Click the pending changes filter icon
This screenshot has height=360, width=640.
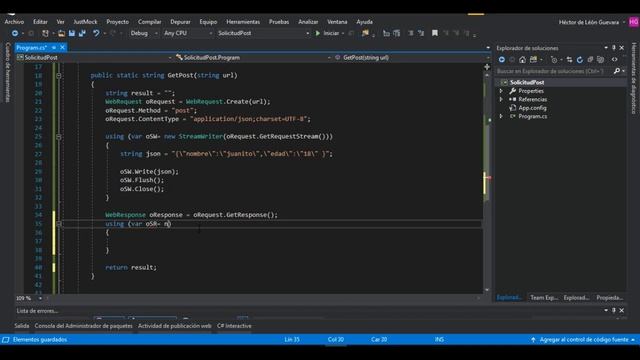point(554,60)
